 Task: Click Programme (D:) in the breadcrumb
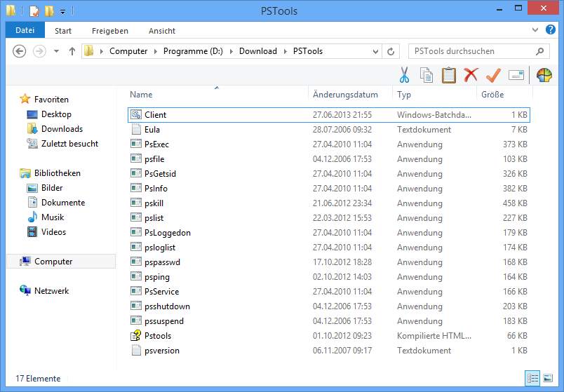(x=193, y=51)
